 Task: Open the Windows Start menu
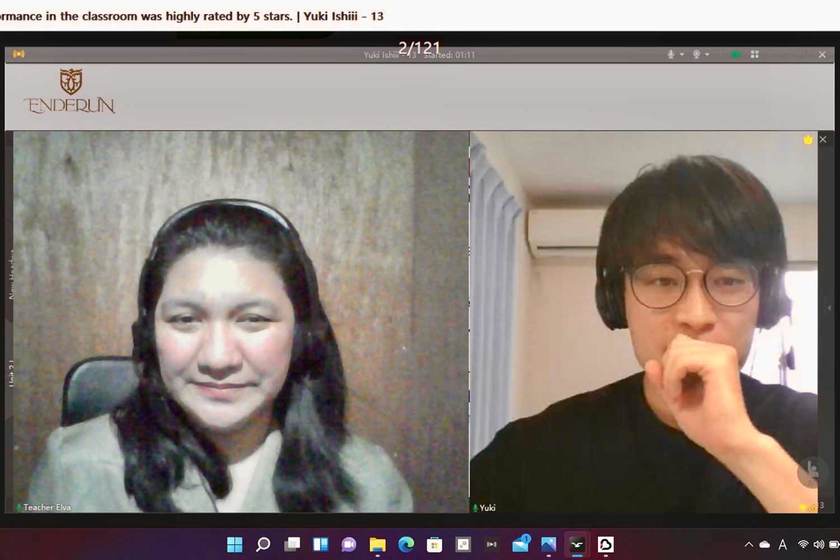[234, 544]
